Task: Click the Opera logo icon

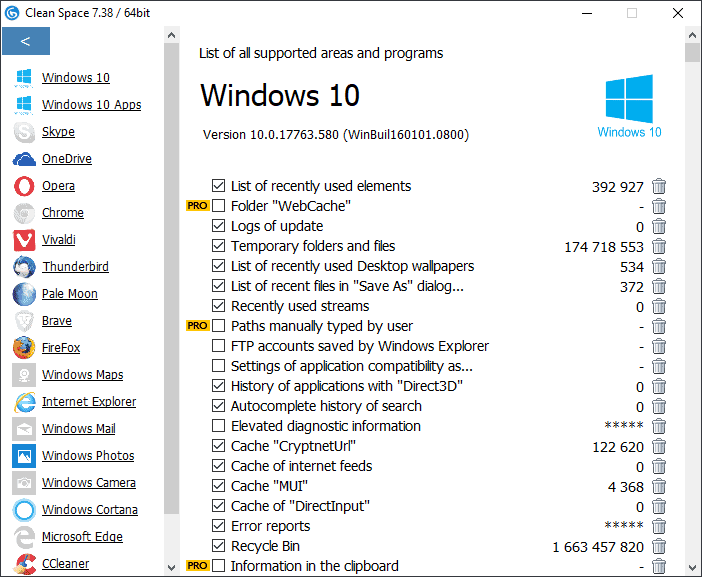Action: tap(24, 186)
